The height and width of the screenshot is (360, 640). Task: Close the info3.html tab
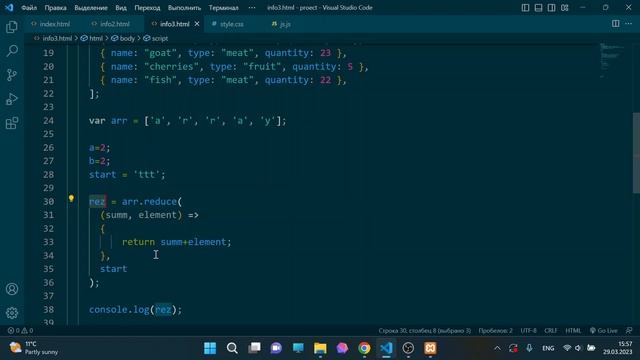[x=197, y=24]
